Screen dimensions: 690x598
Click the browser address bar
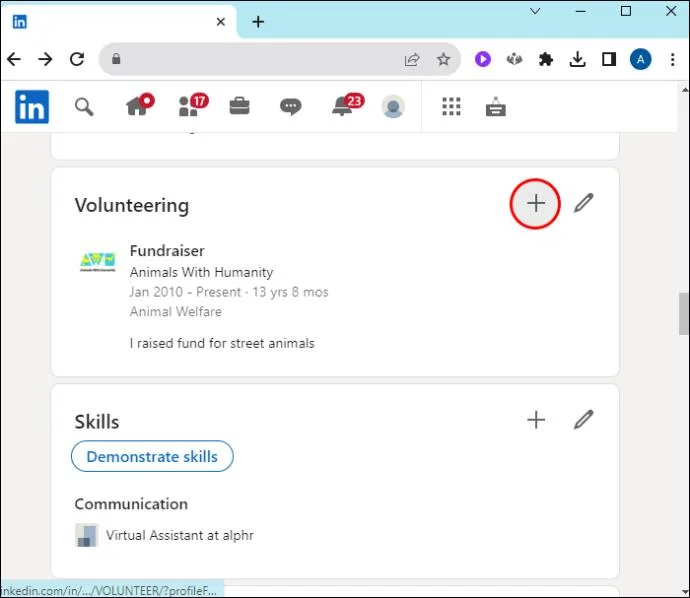(280, 59)
